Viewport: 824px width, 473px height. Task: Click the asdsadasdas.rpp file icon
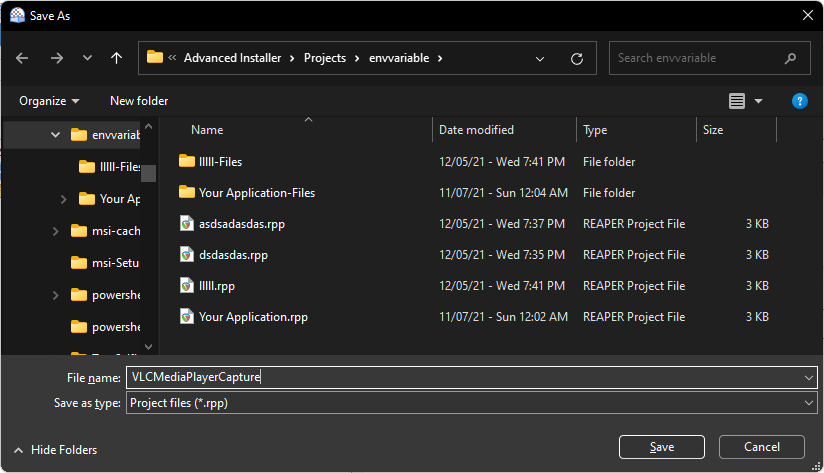coord(187,224)
